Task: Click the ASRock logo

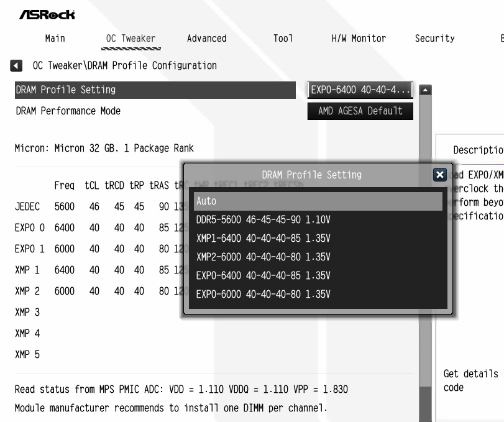Action: click(47, 15)
